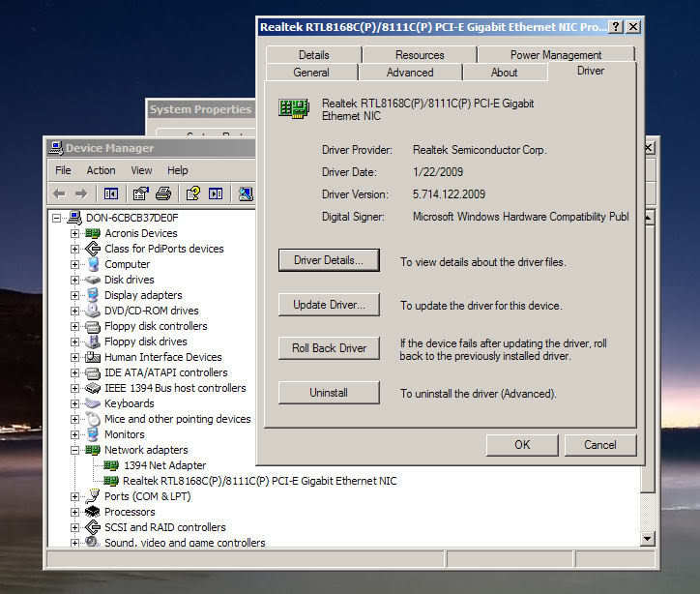
Task: Click the Keyboards category icon
Action: click(x=93, y=403)
